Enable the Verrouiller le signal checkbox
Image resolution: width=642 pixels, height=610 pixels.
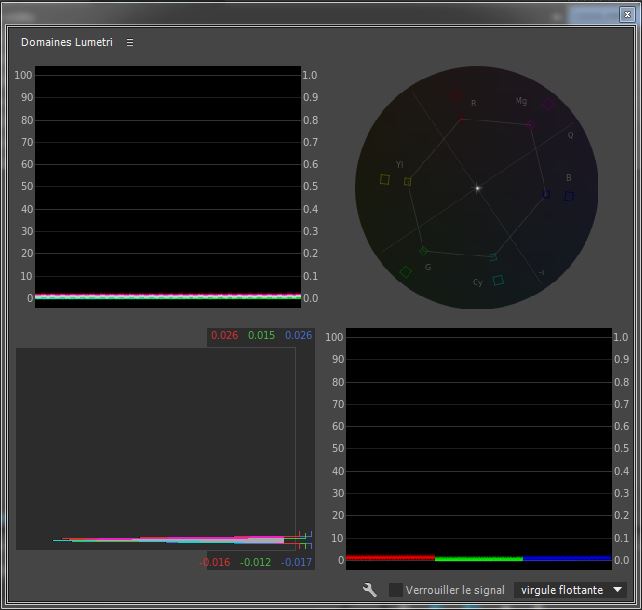[396, 590]
